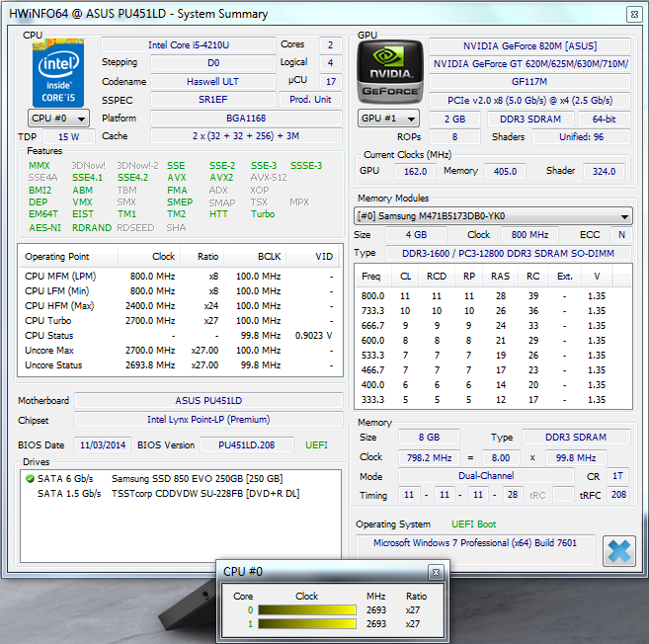The height and width of the screenshot is (644, 649).
Task: Click the NVIDIA GeForce logo
Action: coord(390,71)
